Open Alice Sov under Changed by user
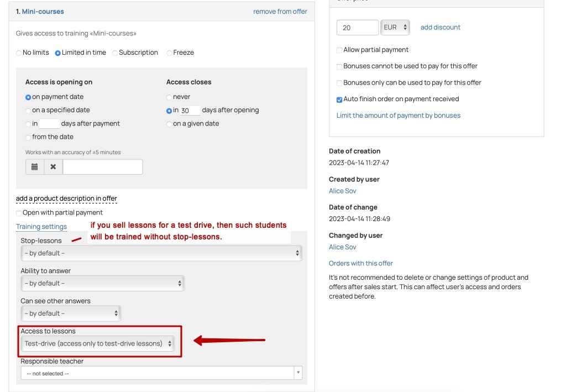This screenshot has height=392, width=582. pos(342,247)
